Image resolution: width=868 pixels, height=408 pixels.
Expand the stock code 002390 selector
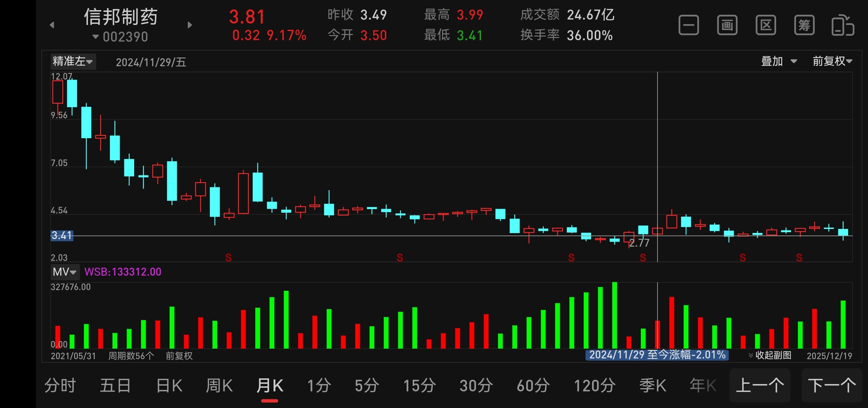coord(121,37)
